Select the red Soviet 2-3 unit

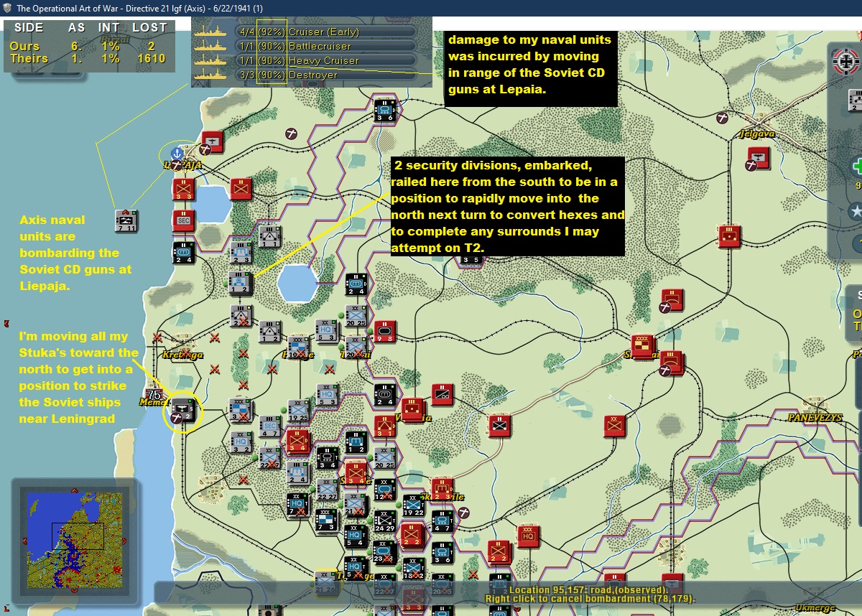click(x=442, y=490)
